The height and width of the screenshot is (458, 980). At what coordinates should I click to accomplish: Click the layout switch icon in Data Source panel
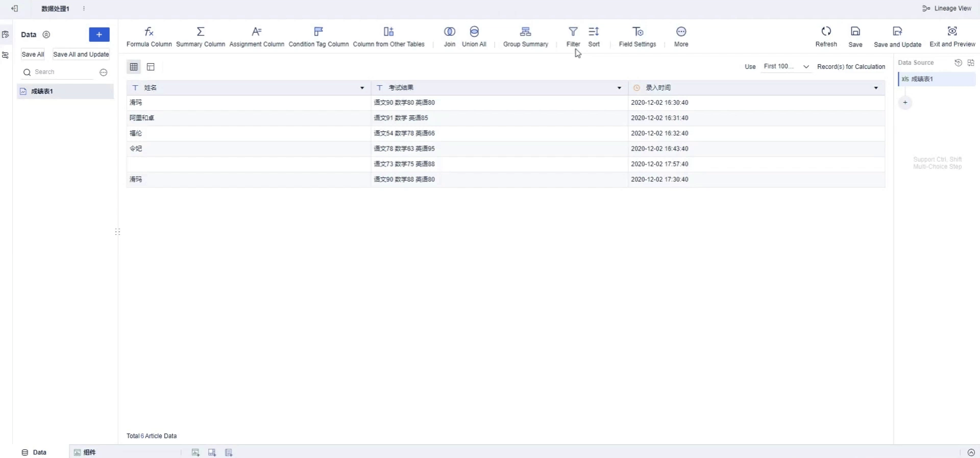point(971,63)
